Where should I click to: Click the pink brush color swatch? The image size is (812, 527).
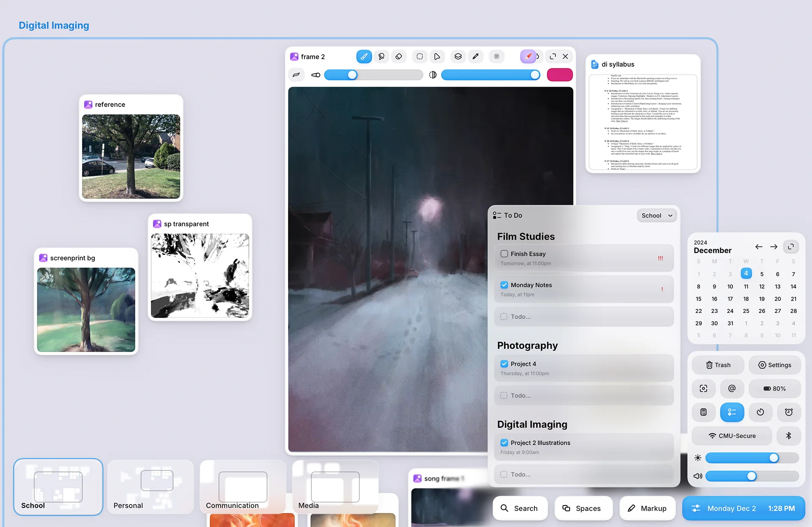point(560,75)
